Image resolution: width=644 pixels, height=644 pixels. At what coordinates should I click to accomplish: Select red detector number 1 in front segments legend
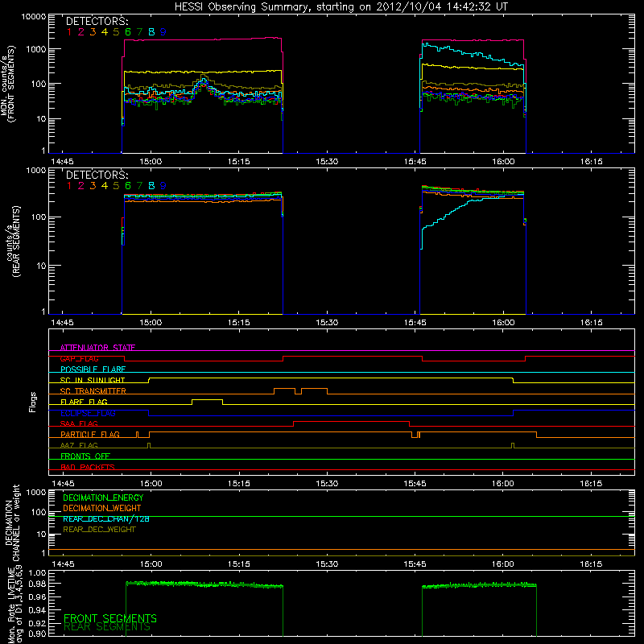pos(69,32)
